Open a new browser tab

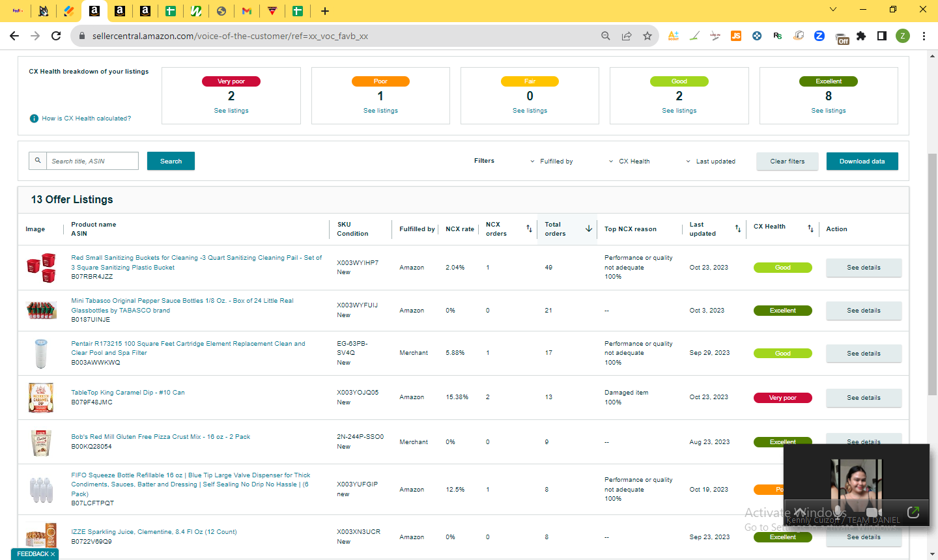324,10
